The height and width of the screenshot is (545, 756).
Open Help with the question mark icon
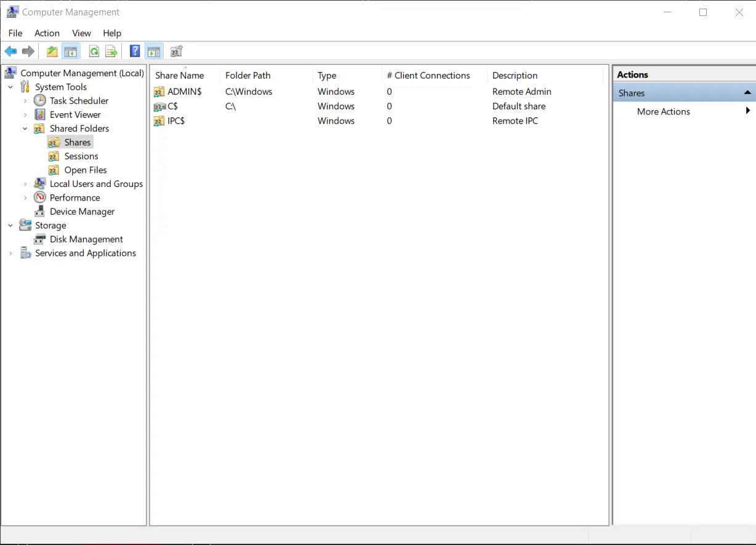(x=135, y=52)
